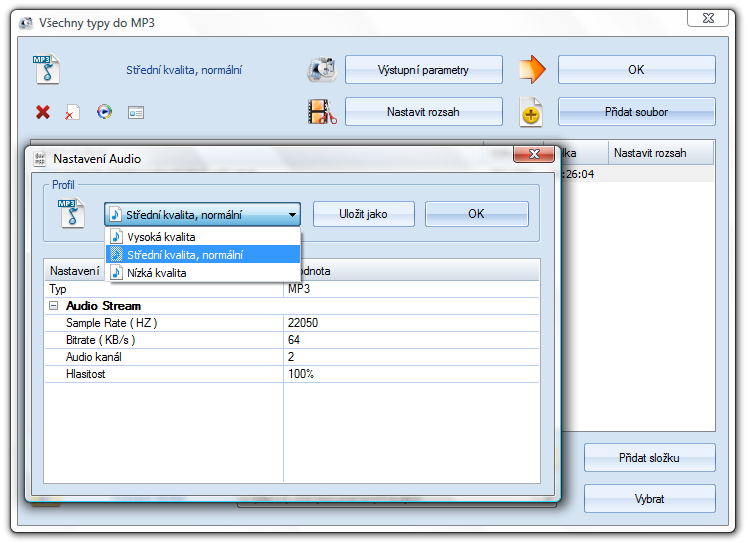748x543 pixels.
Task: Click the Všechny typy do MP3 title icon
Action: pos(26,23)
